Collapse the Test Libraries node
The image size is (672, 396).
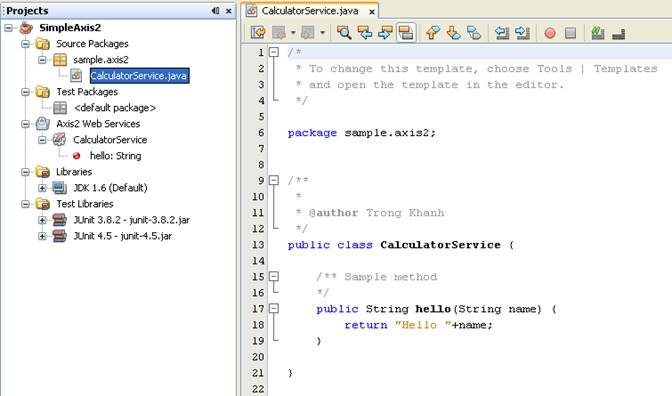pyautogui.click(x=25, y=204)
